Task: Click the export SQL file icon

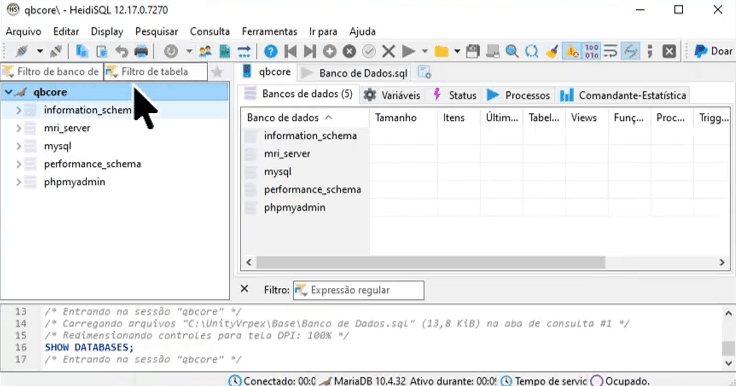Action: [225, 51]
